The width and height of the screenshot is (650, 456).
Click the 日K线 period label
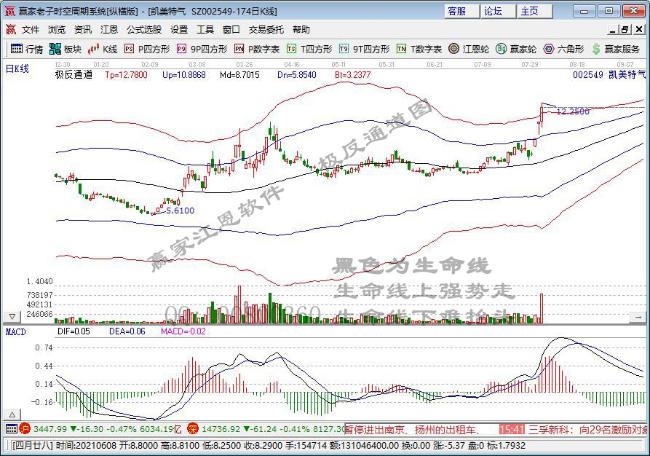pyautogui.click(x=17, y=69)
